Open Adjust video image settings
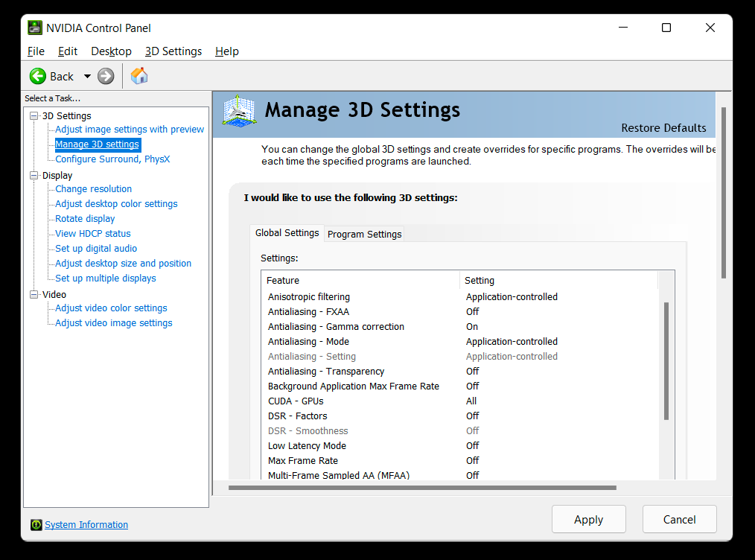Screen dimensions: 755x560 coord(114,323)
